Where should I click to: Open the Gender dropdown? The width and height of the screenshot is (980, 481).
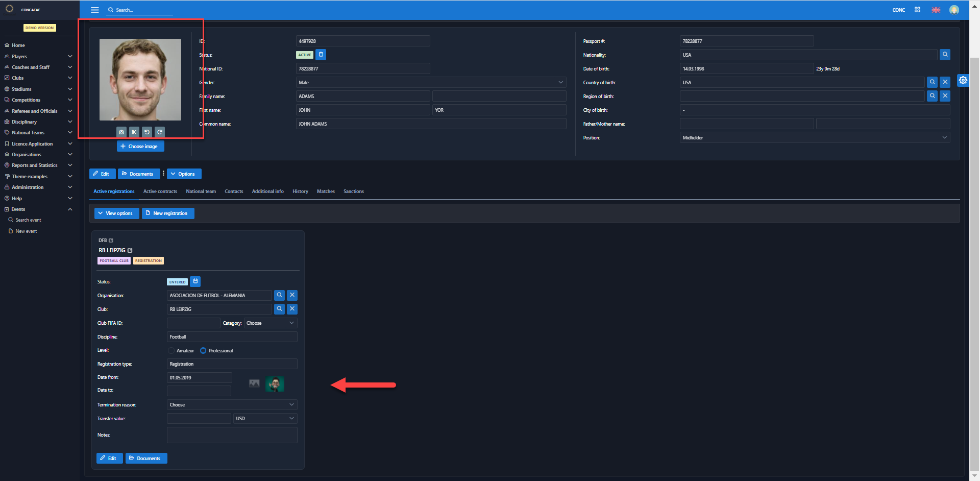click(431, 82)
